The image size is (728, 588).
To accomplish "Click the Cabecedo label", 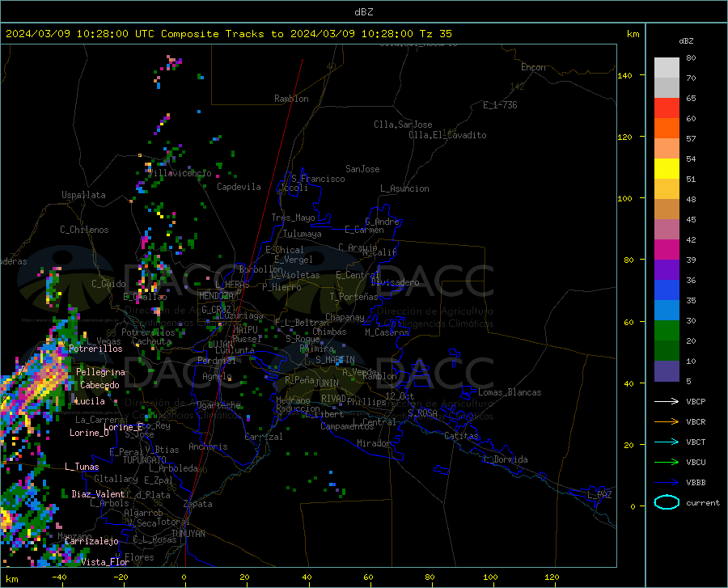I will click(x=99, y=385).
